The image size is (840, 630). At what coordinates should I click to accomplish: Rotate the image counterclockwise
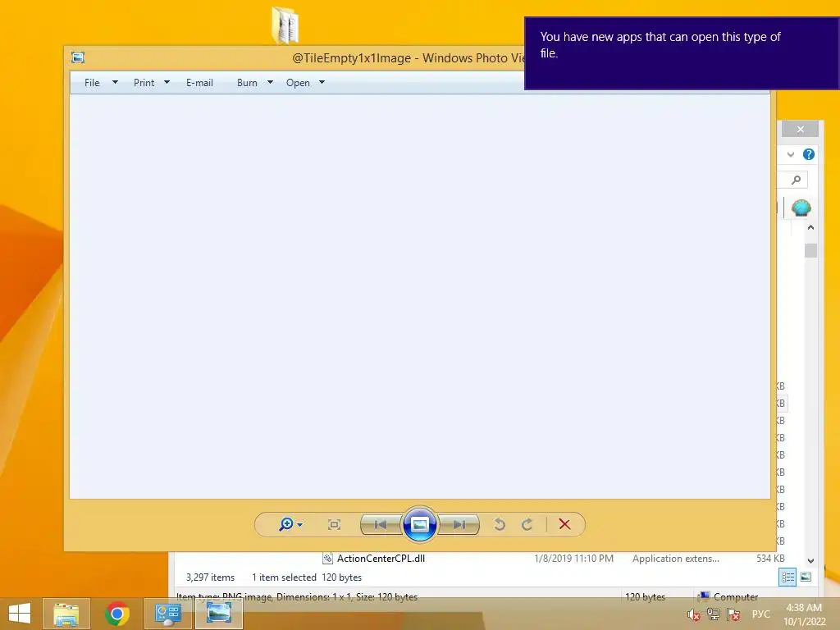click(500, 524)
